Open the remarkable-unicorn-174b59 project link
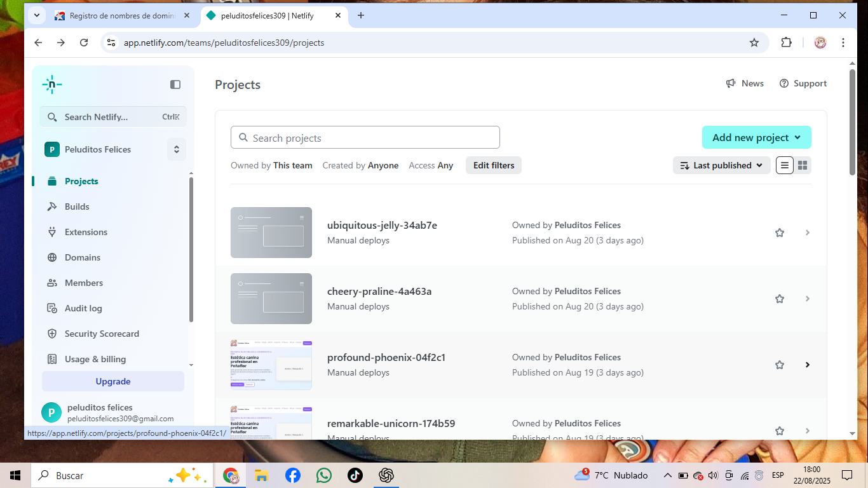Screen dimensions: 868x488 click(391, 423)
